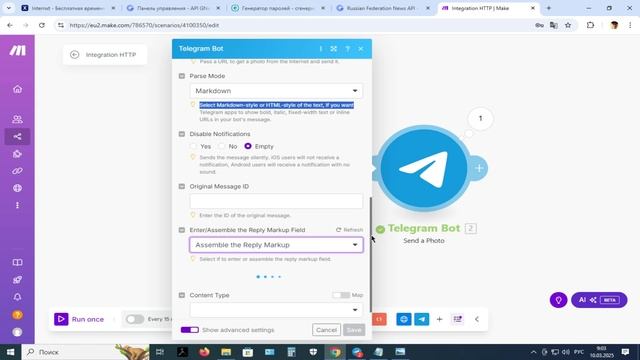Open Scenarios share icon in the sidebar
The height and width of the screenshot is (360, 640).
click(17, 136)
